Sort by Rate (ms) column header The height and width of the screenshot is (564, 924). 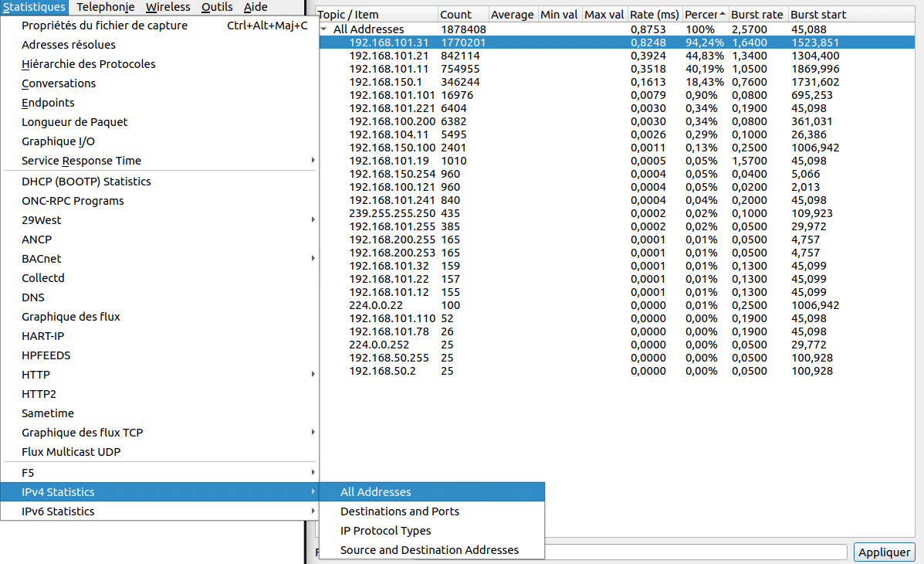pos(654,15)
